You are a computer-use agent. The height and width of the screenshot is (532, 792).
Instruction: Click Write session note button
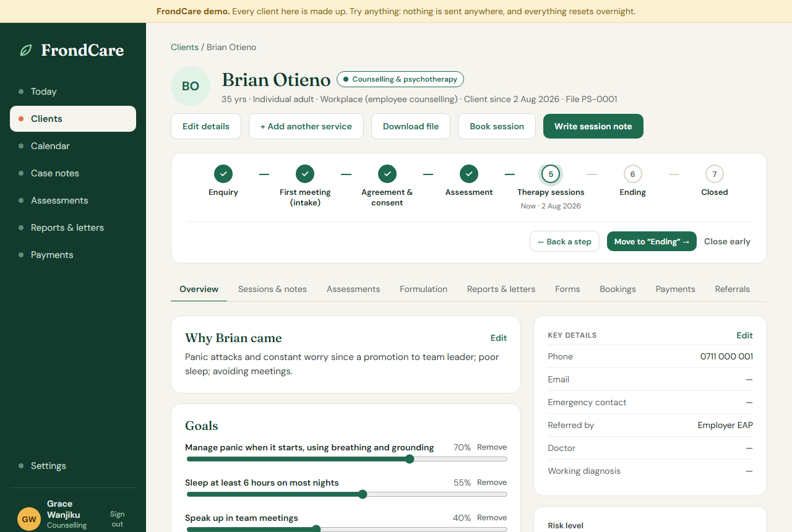[x=593, y=126]
